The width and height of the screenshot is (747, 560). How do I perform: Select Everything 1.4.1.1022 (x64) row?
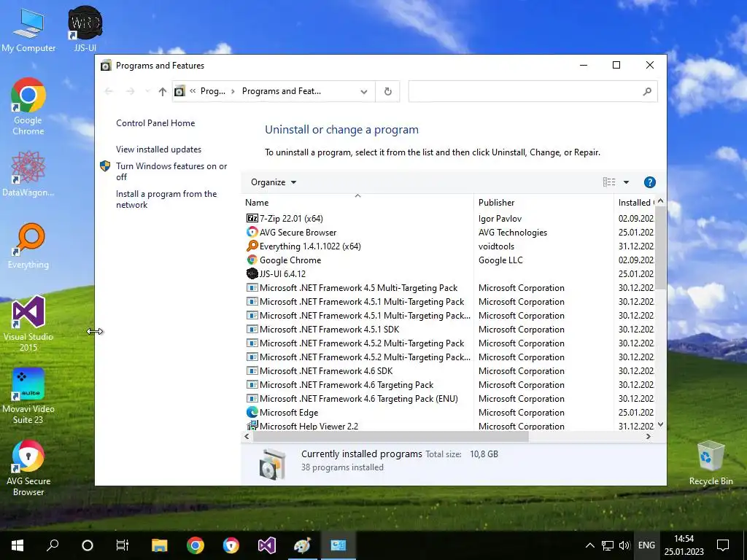[448, 246]
